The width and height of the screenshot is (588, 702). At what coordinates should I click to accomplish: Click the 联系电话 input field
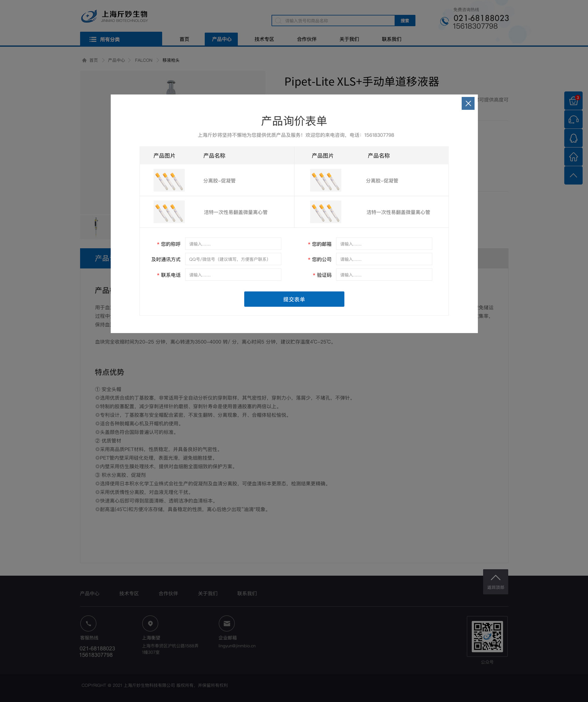pos(233,275)
